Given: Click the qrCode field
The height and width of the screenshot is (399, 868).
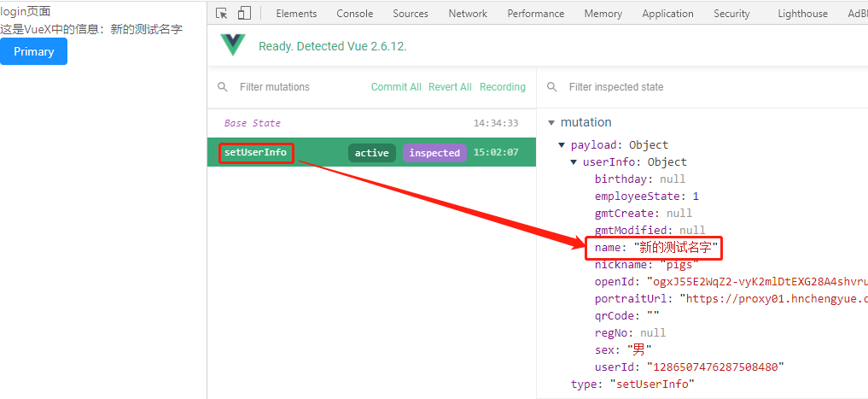Looking at the screenshot, I should coord(627,316).
